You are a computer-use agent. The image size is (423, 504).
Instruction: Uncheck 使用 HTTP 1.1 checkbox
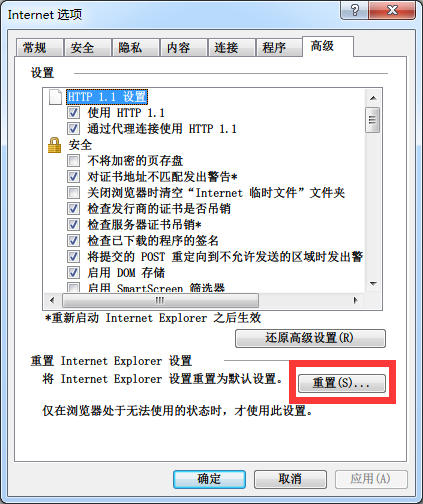[x=73, y=113]
